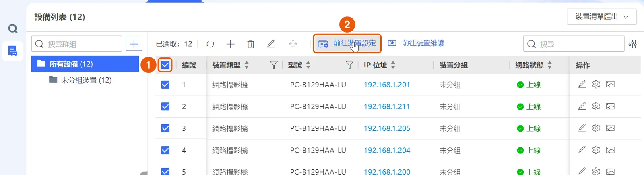The width and height of the screenshot is (644, 175).
Task: Open the search sidebar icon
Action: (x=13, y=28)
